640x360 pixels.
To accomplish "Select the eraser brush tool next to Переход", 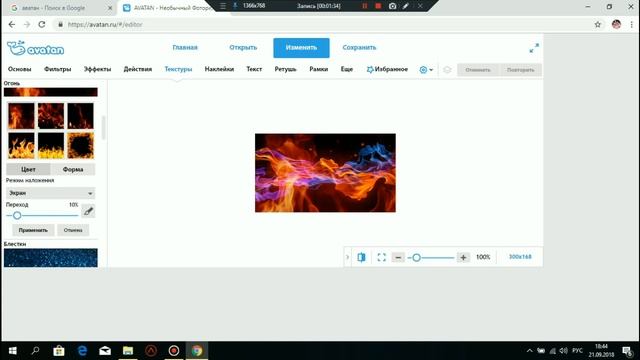I will click(x=88, y=211).
